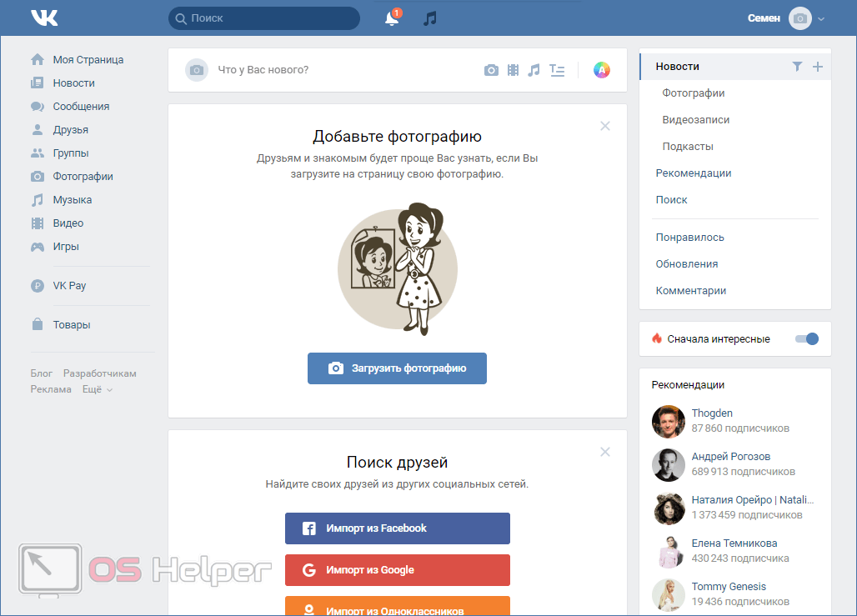Screen dimensions: 857x616
Task: Click the VK logo in header
Action: click(43, 18)
